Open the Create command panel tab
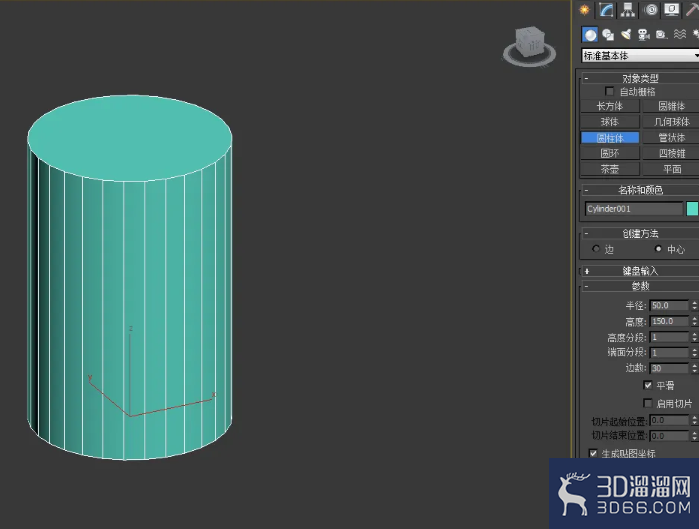This screenshot has height=529, width=699. point(584,10)
